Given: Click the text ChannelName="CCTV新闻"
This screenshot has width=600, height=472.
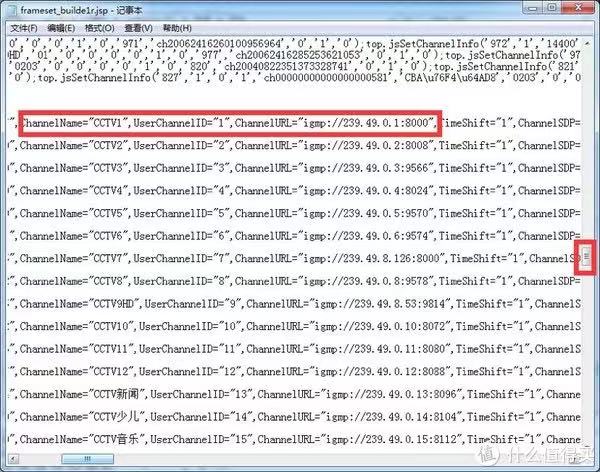Looking at the screenshot, I should tap(82, 394).
